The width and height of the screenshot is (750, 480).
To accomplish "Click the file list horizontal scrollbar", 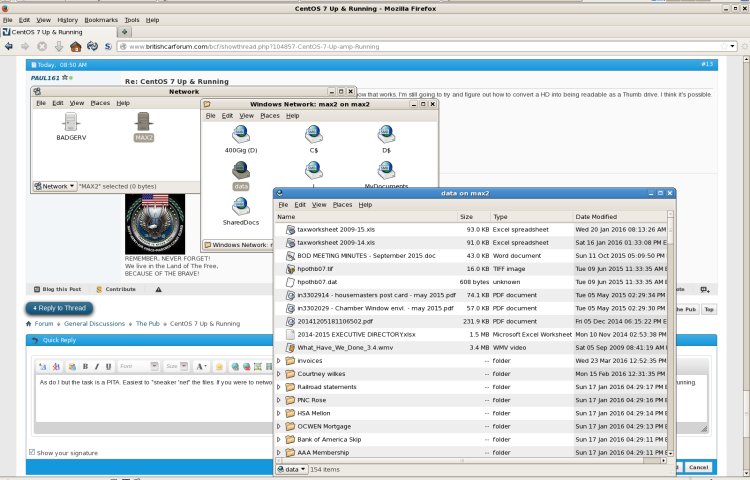I will (471, 460).
